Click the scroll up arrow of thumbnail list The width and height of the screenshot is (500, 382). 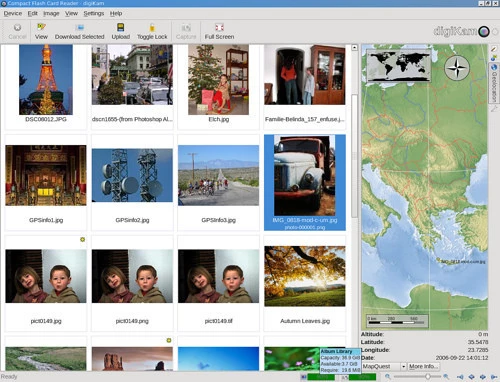pos(354,48)
